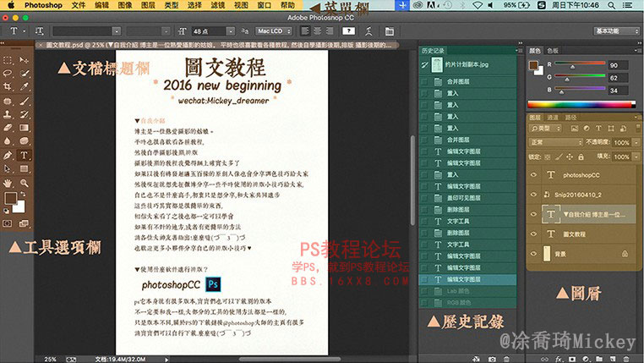The image size is (644, 363).
Task: Set history brush source on 盖印可见图层 row
Action: (x=424, y=198)
